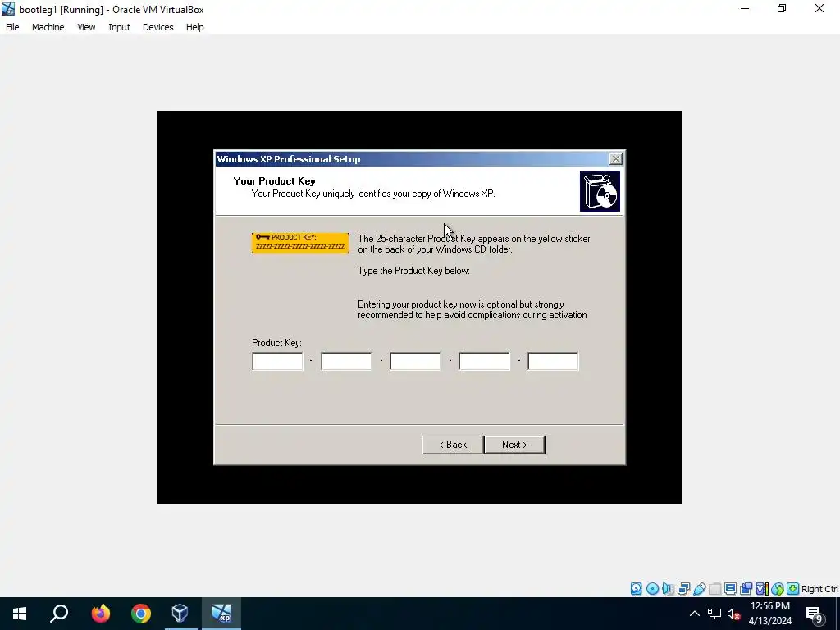The height and width of the screenshot is (630, 840).
Task: Click the CPU virtualization status icon
Action: tap(762, 589)
